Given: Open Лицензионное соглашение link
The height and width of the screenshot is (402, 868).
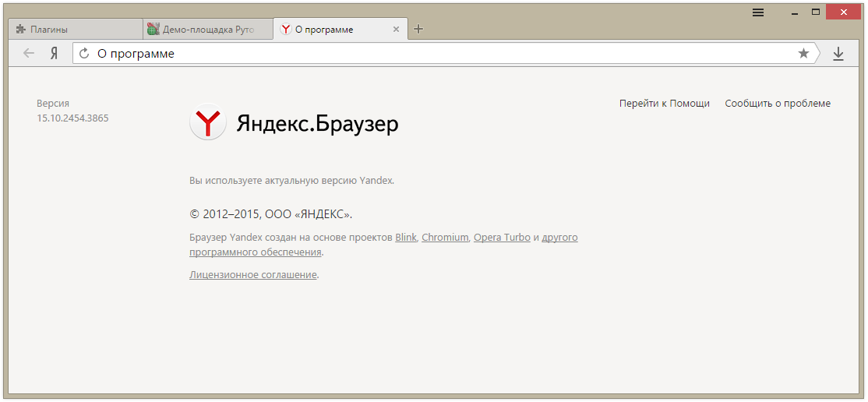Looking at the screenshot, I should (x=252, y=275).
